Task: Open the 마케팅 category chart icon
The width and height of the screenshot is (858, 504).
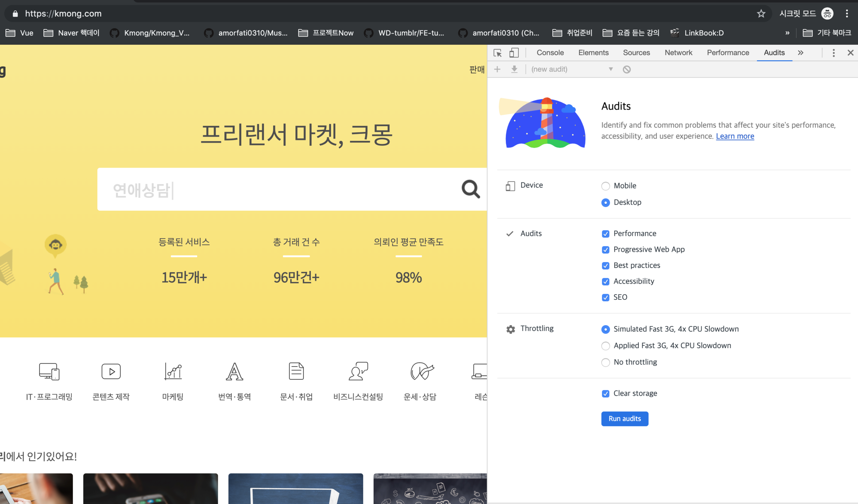Action: click(173, 371)
